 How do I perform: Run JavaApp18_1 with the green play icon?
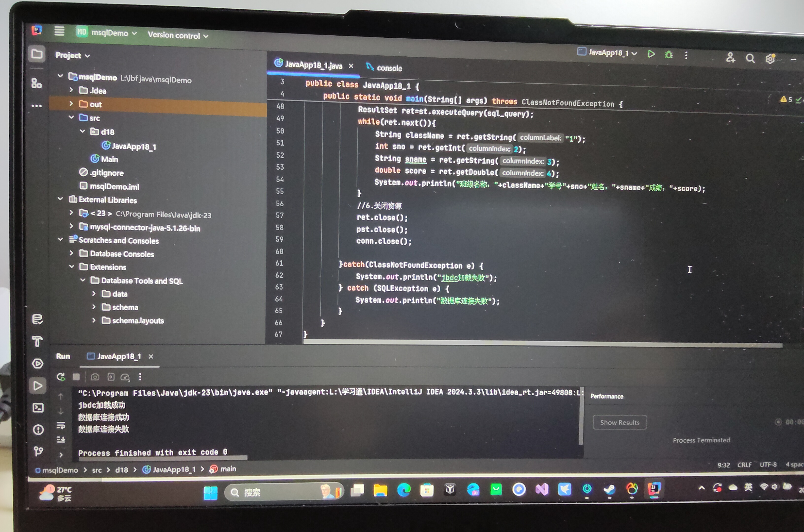tap(651, 54)
